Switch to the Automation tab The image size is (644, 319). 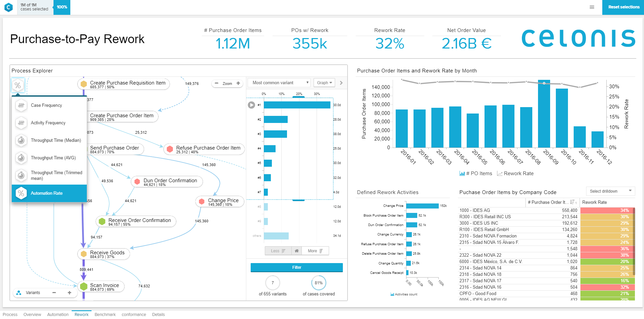point(58,315)
